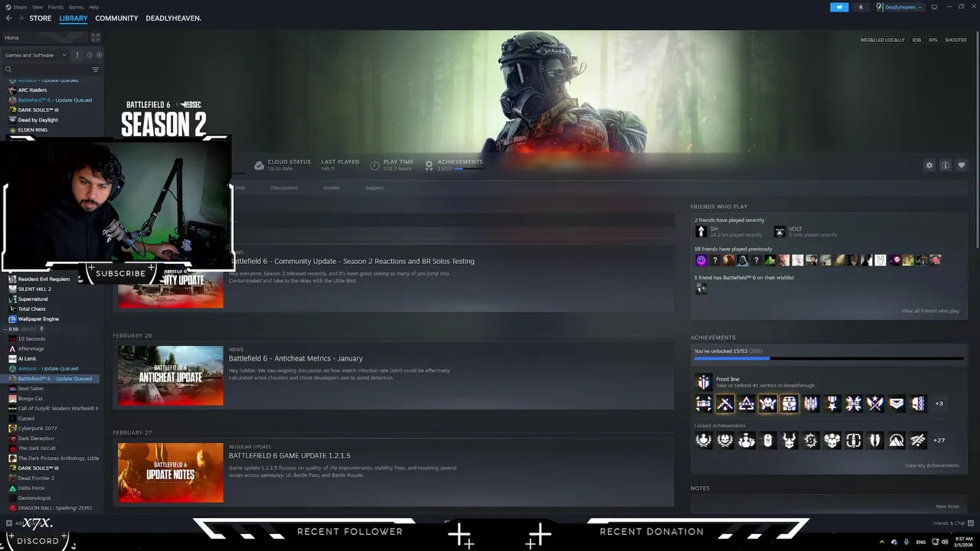
Task: Show +3 more unlocked achievements
Action: pos(939,403)
